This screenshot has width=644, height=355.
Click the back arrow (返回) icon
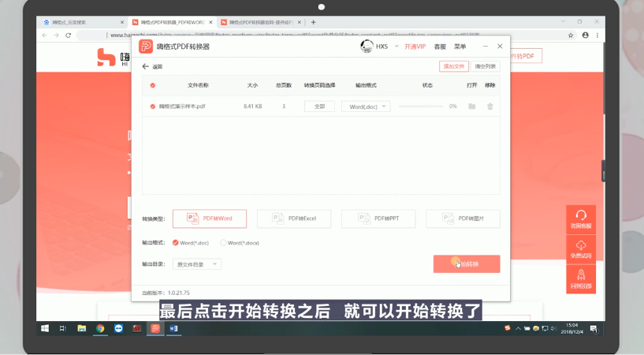click(x=145, y=66)
